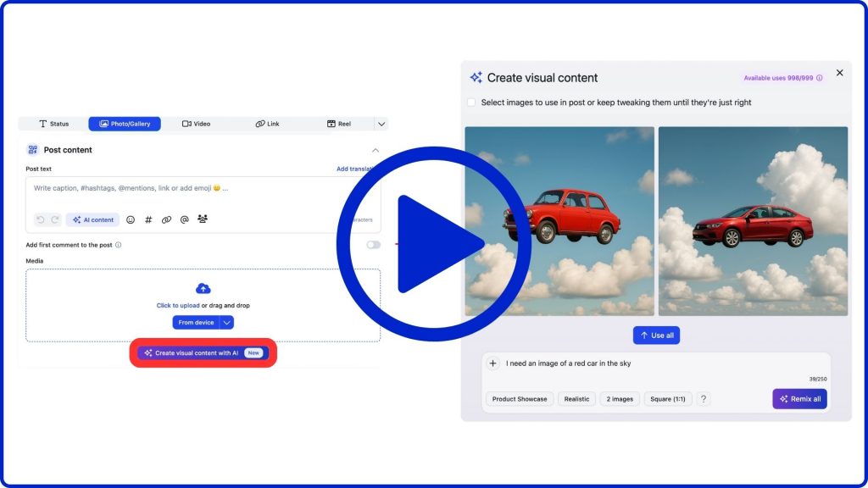Play the video with the large play button
Image resolution: width=868 pixels, height=488 pixels.
434,244
